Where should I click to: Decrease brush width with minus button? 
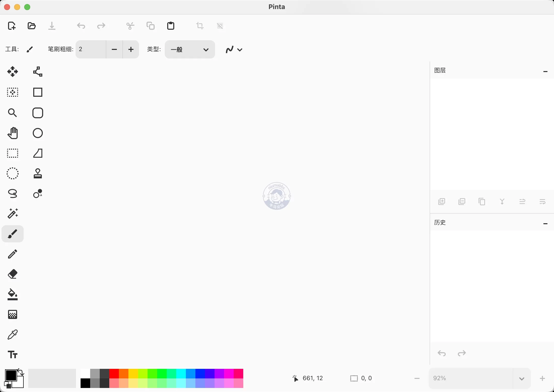pyautogui.click(x=114, y=49)
